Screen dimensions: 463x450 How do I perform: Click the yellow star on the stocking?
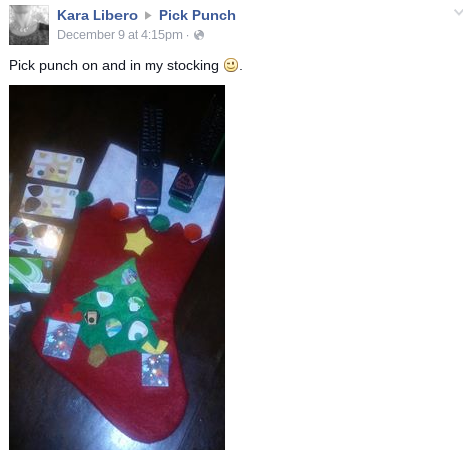tap(138, 241)
